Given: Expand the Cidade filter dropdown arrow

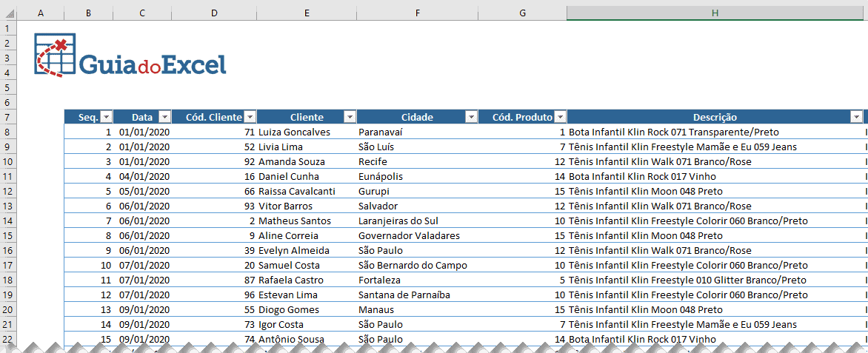Looking at the screenshot, I should [471, 117].
